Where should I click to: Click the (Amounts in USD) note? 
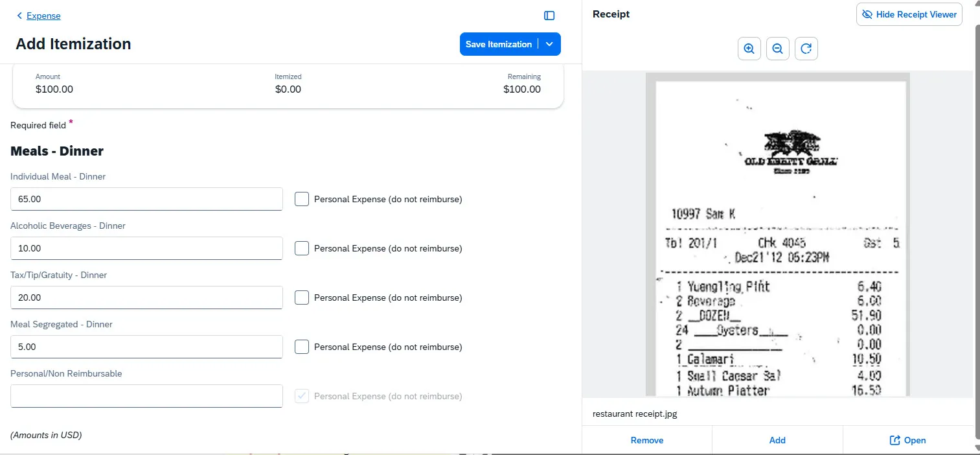(x=46, y=435)
